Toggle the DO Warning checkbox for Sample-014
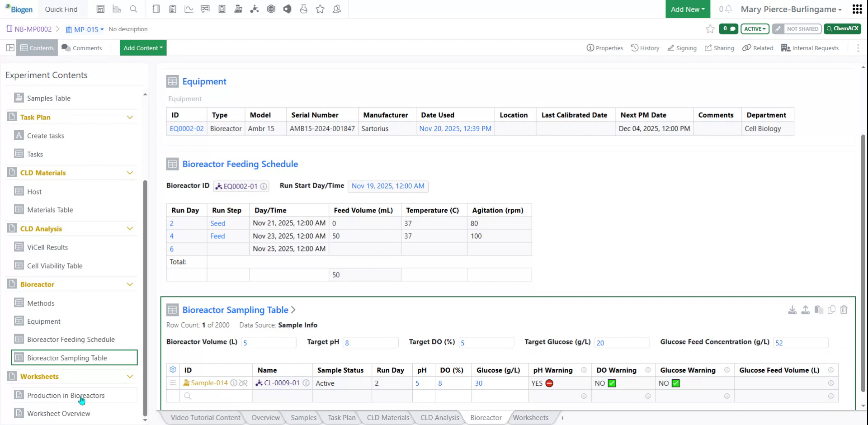This screenshot has width=868, height=425. click(x=611, y=383)
